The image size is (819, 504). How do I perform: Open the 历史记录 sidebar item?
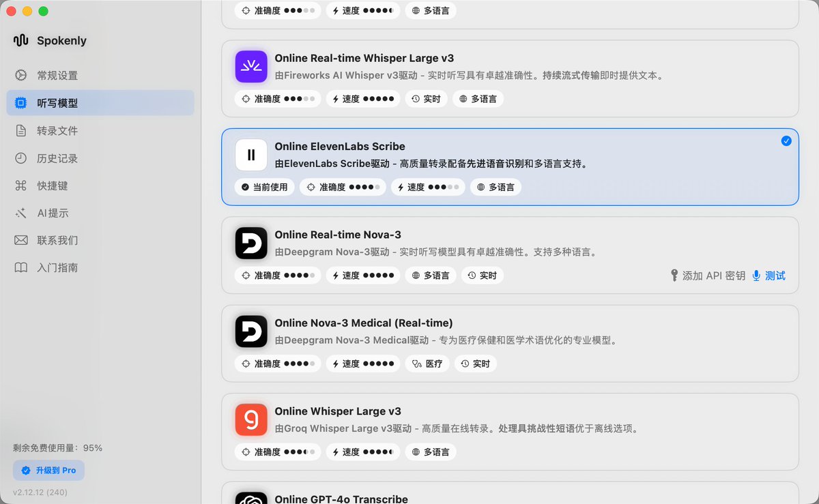click(101, 158)
